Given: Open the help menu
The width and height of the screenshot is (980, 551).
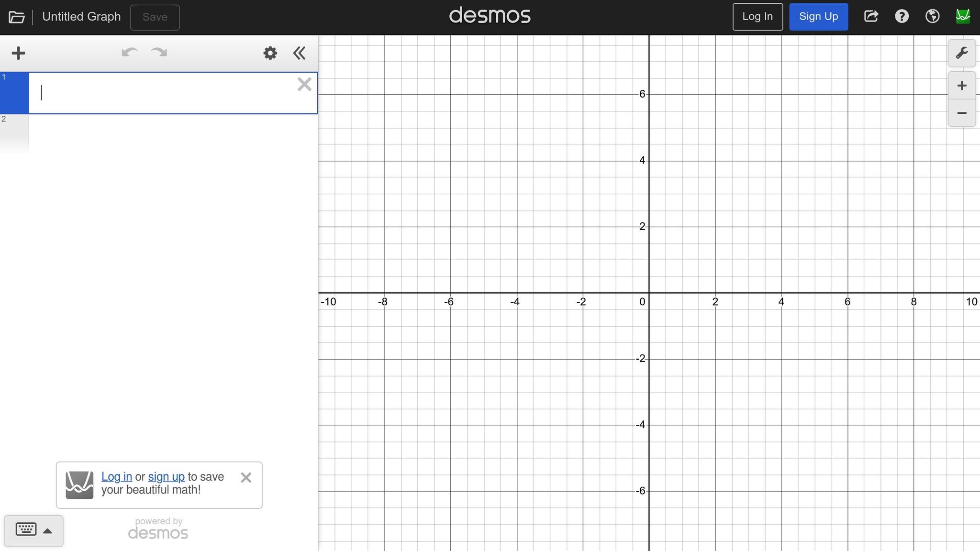Looking at the screenshot, I should click(x=902, y=16).
